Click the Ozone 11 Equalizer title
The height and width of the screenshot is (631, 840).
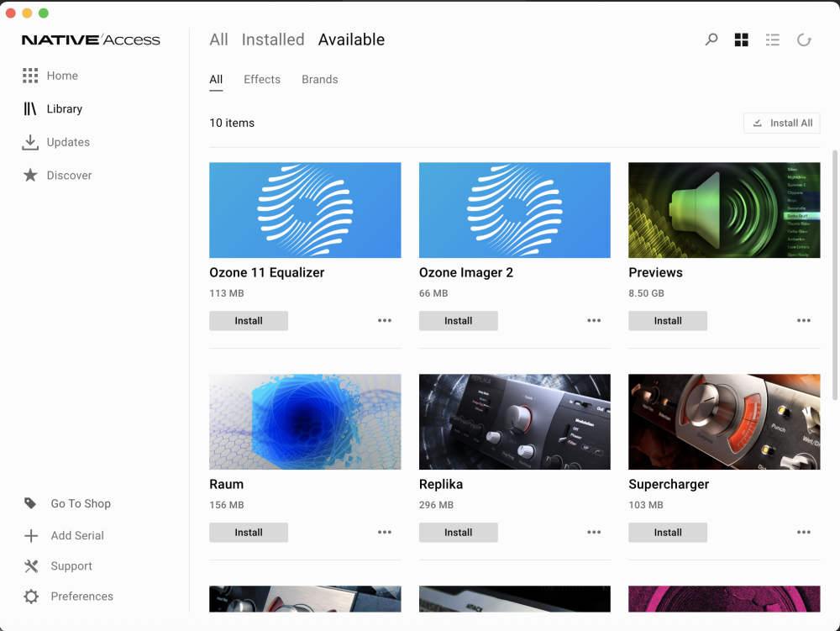[x=267, y=272]
